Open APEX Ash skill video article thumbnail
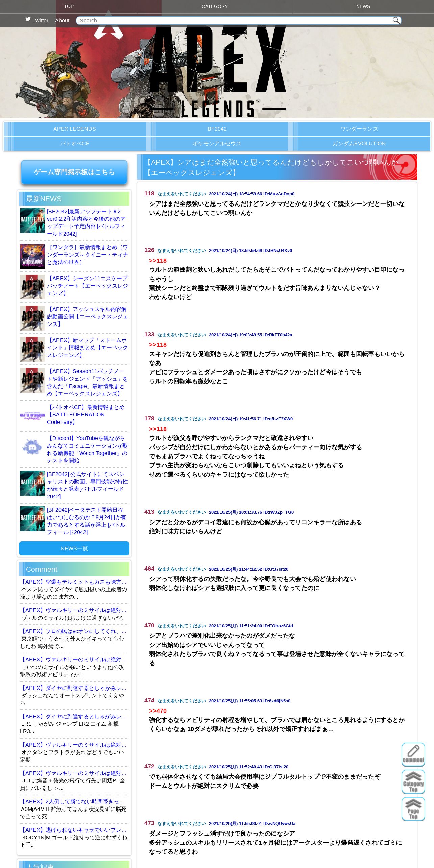This screenshot has height=868, width=434. tap(32, 318)
